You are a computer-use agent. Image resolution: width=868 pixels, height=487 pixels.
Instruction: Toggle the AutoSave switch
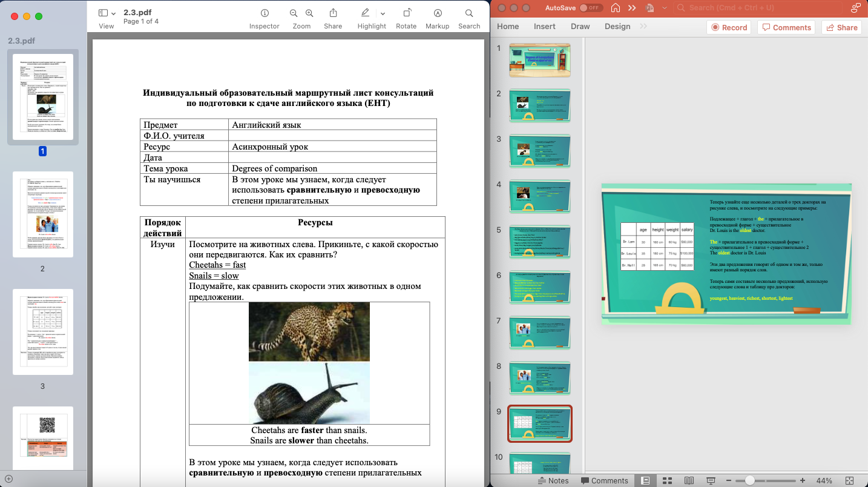tap(590, 8)
